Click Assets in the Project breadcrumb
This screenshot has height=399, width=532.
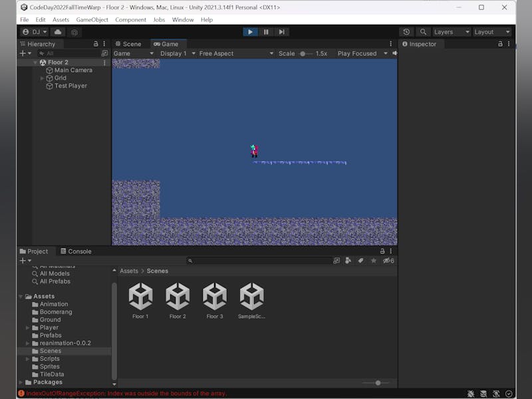point(129,271)
